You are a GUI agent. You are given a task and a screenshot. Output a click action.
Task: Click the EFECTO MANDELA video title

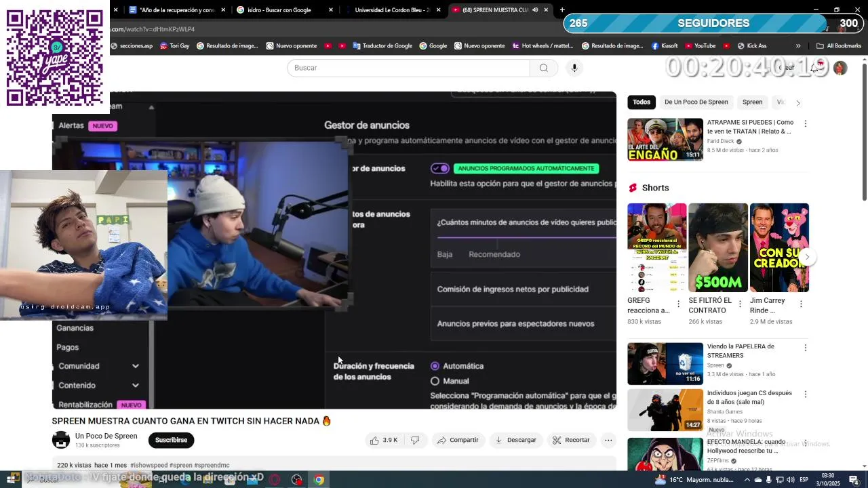click(747, 446)
